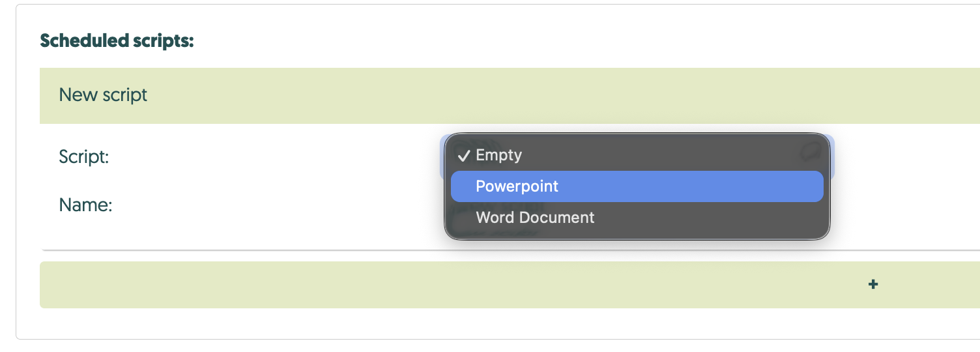Click the New script title text

(x=103, y=95)
